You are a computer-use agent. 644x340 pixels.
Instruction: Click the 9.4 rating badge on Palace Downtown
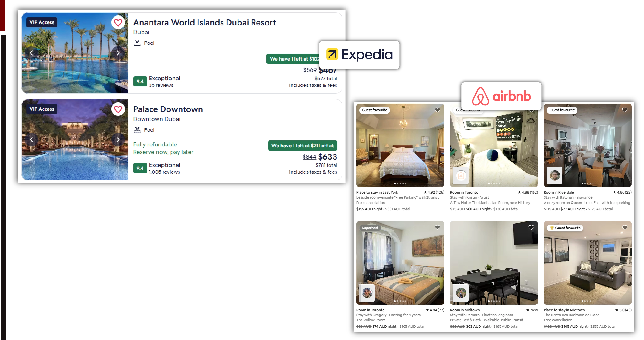(x=140, y=168)
